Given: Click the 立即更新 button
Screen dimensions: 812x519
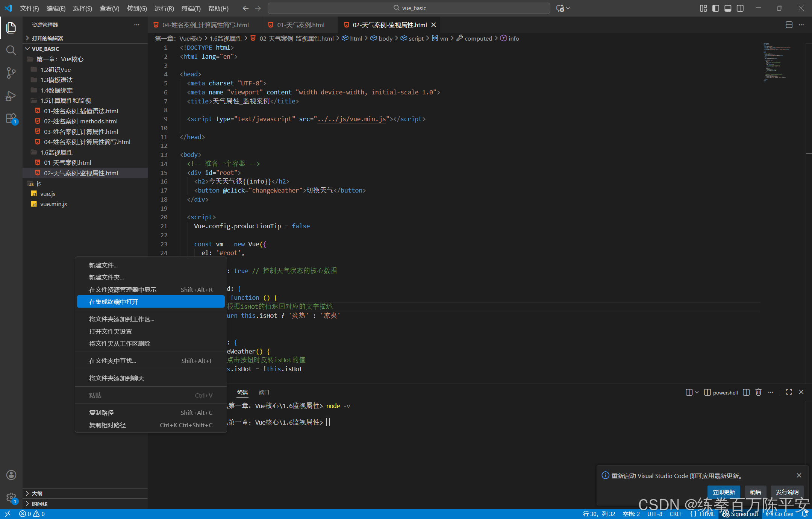Looking at the screenshot, I should 723,492.
